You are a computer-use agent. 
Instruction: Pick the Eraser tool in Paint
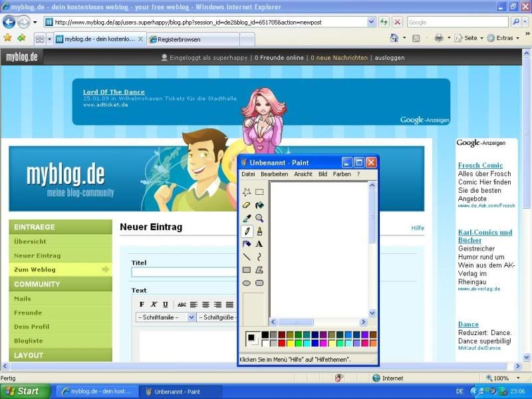(x=247, y=205)
